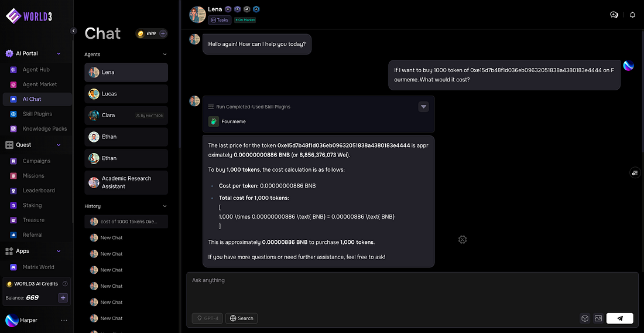Screen dimensions: 644x333
Task: Collapse the sidebar using arrow handle
Action: tap(73, 30)
